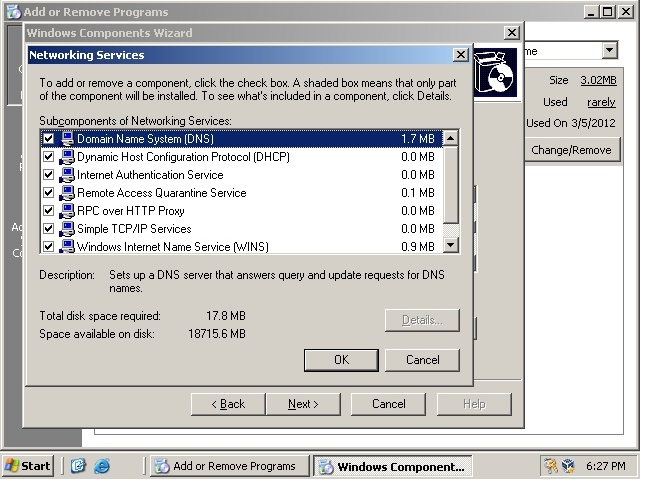
Task: Click the Details... button
Action: (422, 320)
